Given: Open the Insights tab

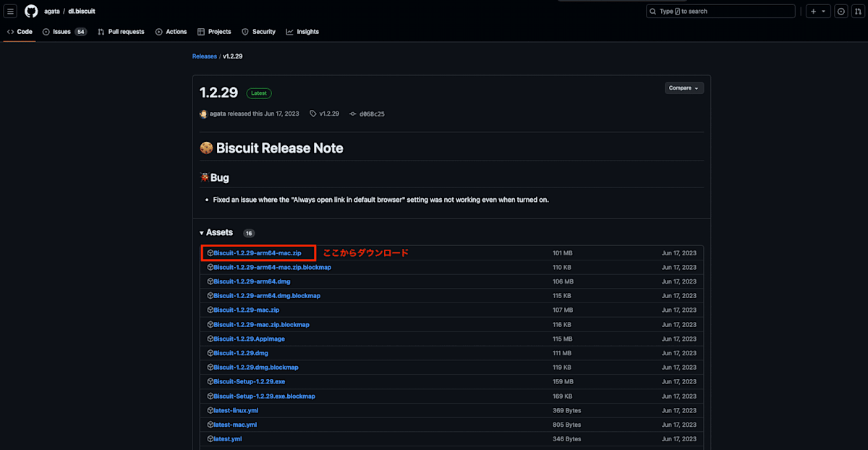Looking at the screenshot, I should (x=302, y=32).
